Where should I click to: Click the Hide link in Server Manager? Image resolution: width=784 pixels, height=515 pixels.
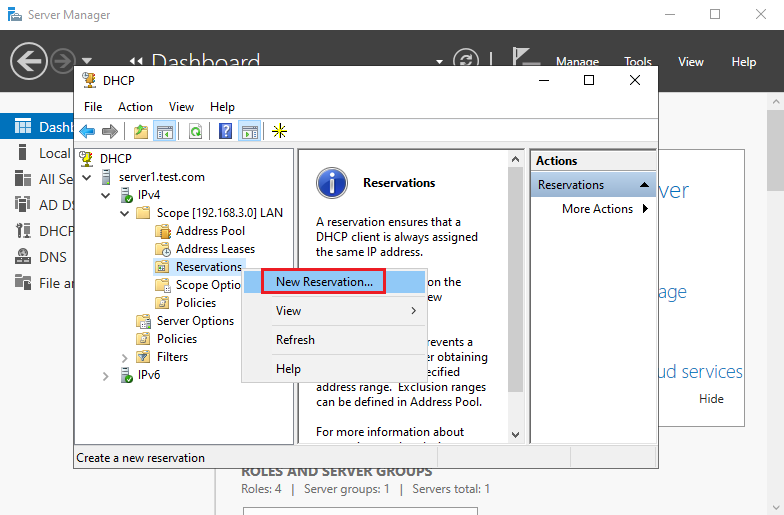711,398
